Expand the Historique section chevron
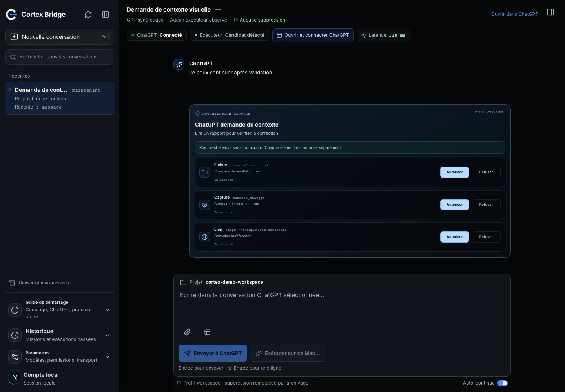Image resolution: width=565 pixels, height=392 pixels. (107, 335)
